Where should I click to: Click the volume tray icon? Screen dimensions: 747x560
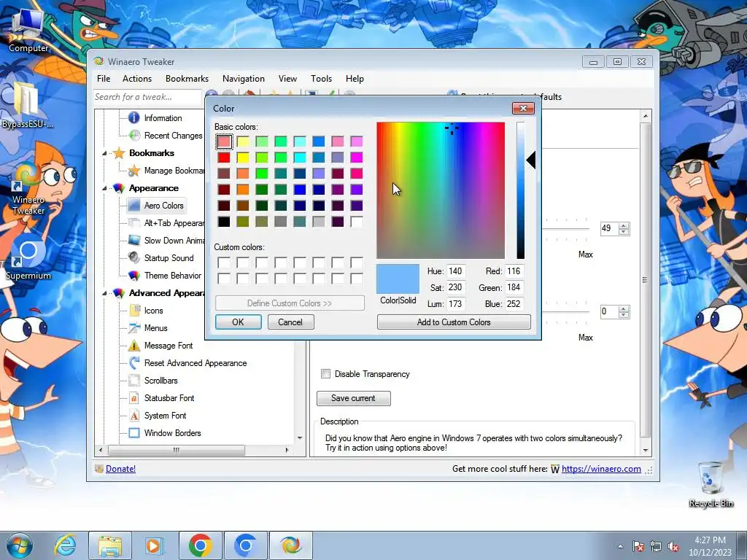coord(673,546)
